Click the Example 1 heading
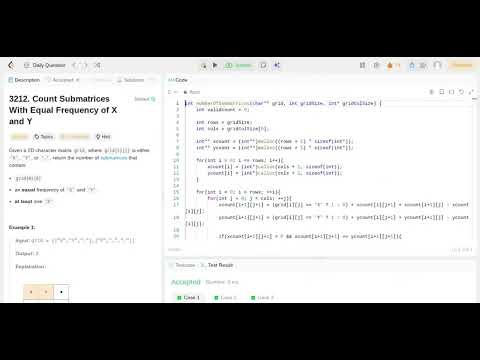The width and height of the screenshot is (480, 360). tap(22, 227)
